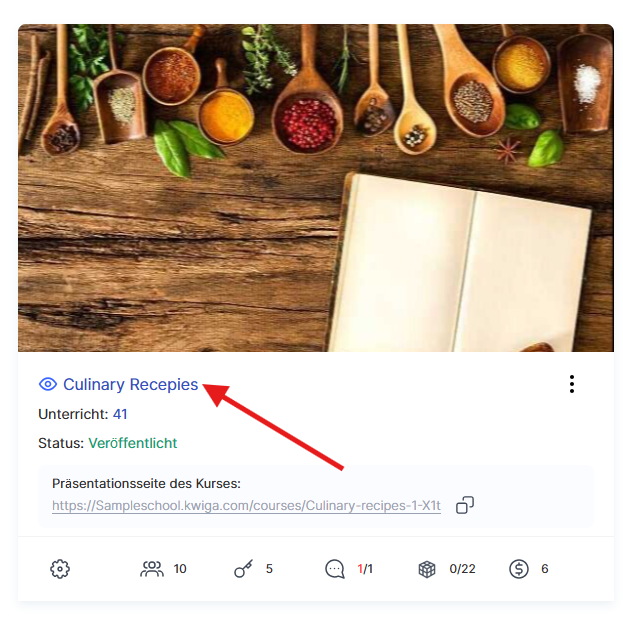Click the 0/22 counter next to cube
623x620 pixels.
coord(462,569)
